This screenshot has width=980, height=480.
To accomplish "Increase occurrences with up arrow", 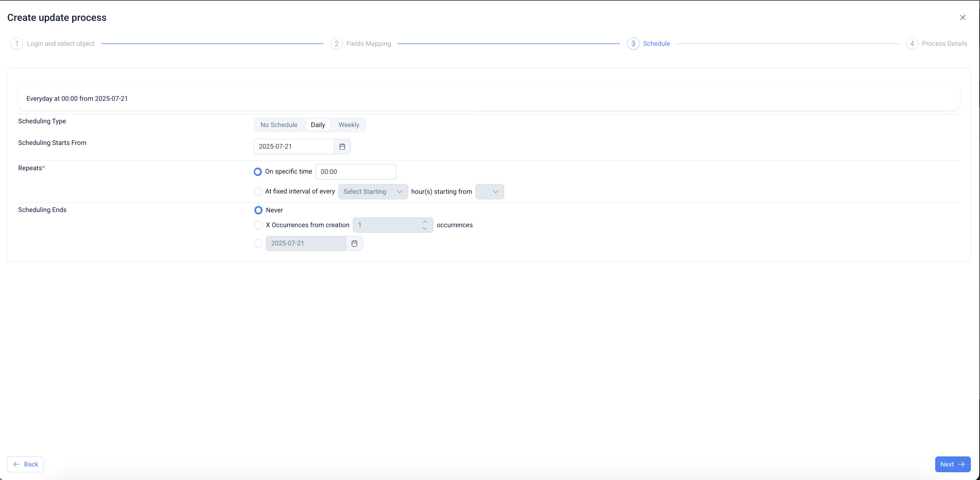I will coord(425,222).
